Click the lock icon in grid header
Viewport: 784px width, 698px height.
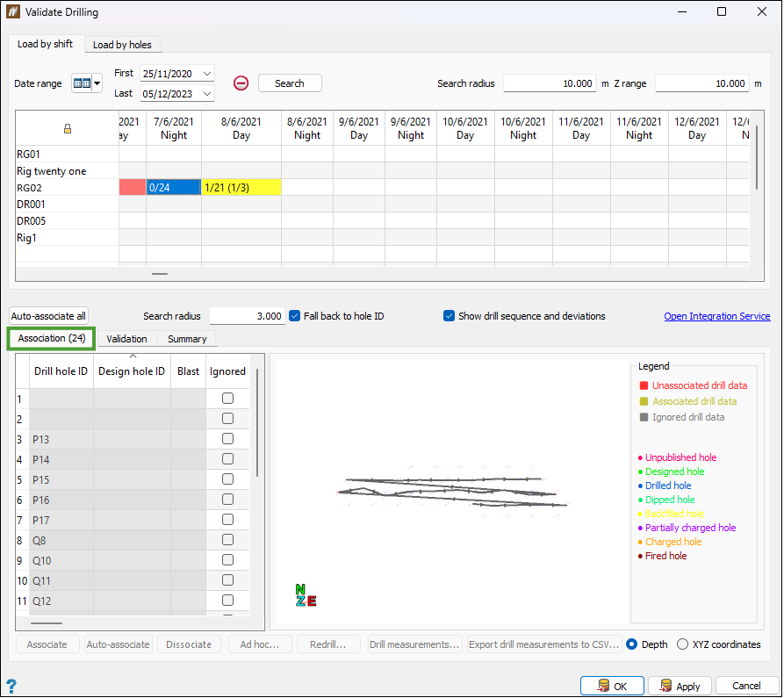68,129
